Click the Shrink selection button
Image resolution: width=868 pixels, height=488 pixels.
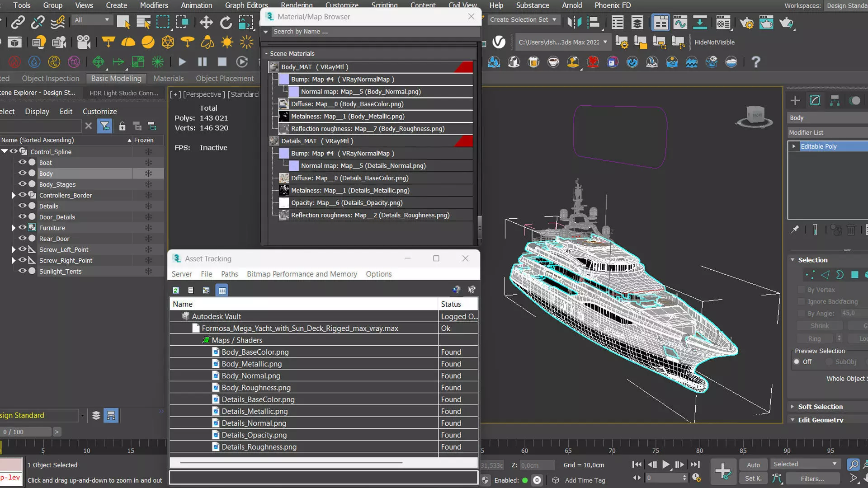[x=820, y=326]
